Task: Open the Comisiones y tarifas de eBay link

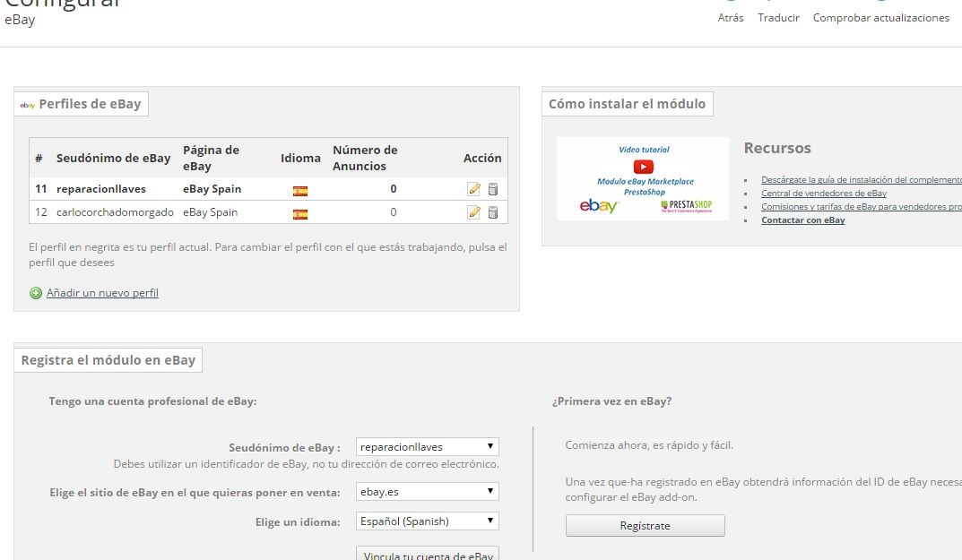Action: tap(862, 207)
